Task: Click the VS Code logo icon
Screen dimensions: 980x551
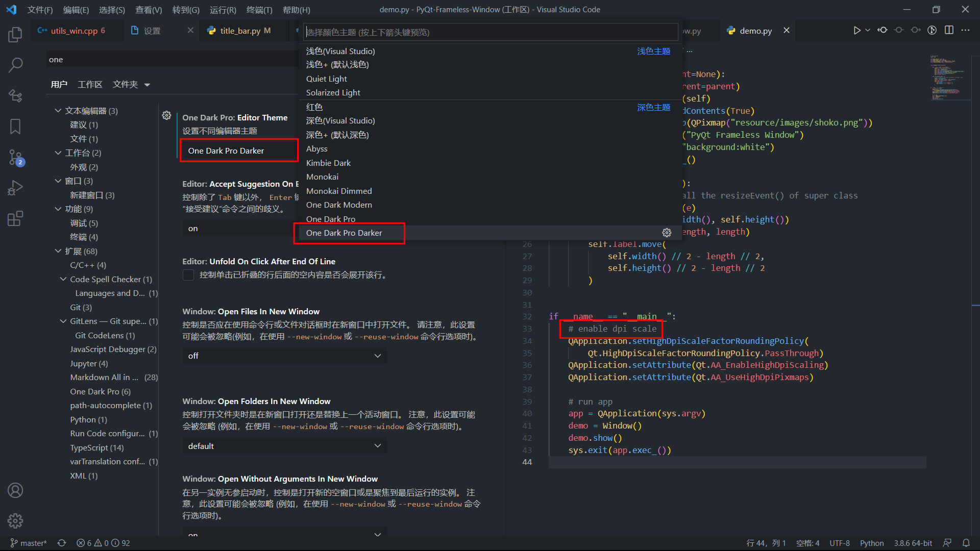Action: (11, 10)
